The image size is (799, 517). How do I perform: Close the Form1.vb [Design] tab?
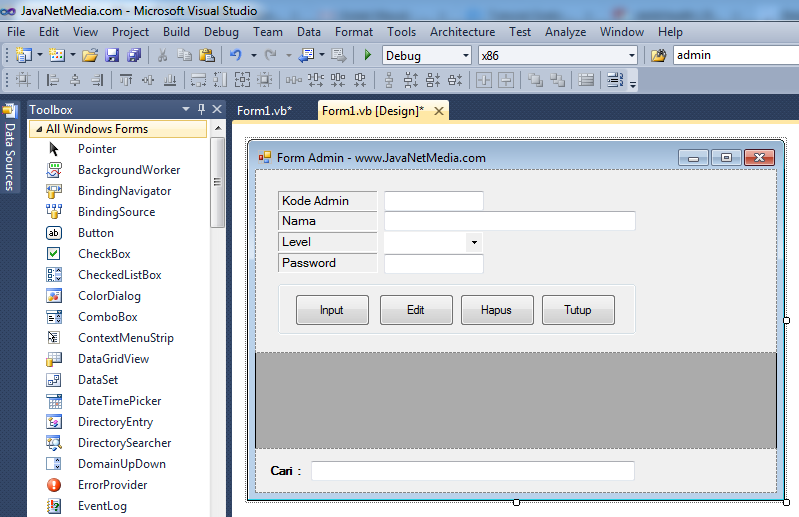(x=439, y=111)
